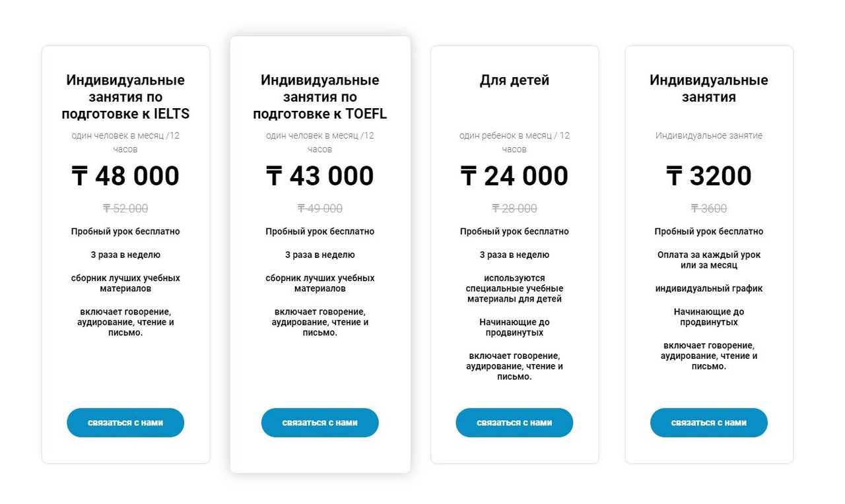Click 'связаться с нами' in the IELTS card
Screen dimensions: 845x504
tap(125, 423)
